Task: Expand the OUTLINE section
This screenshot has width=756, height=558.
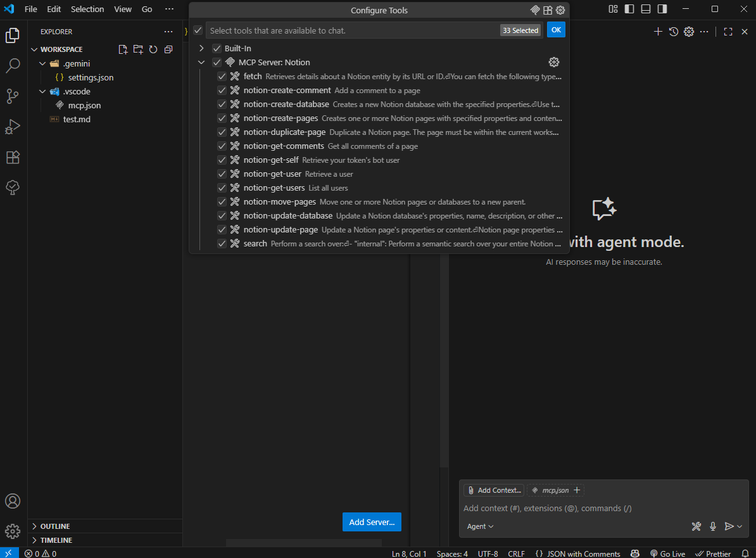Action: point(34,526)
